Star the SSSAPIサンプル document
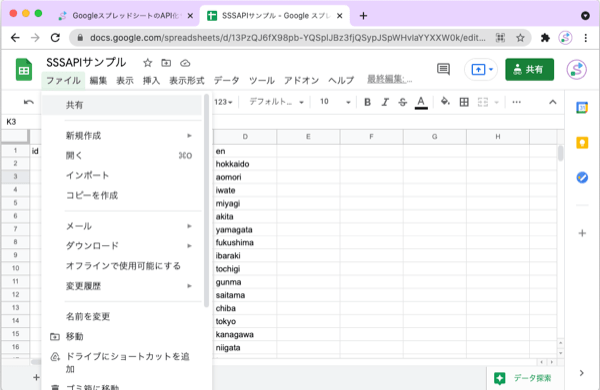Screen dimensions: 600x390 (147, 63)
